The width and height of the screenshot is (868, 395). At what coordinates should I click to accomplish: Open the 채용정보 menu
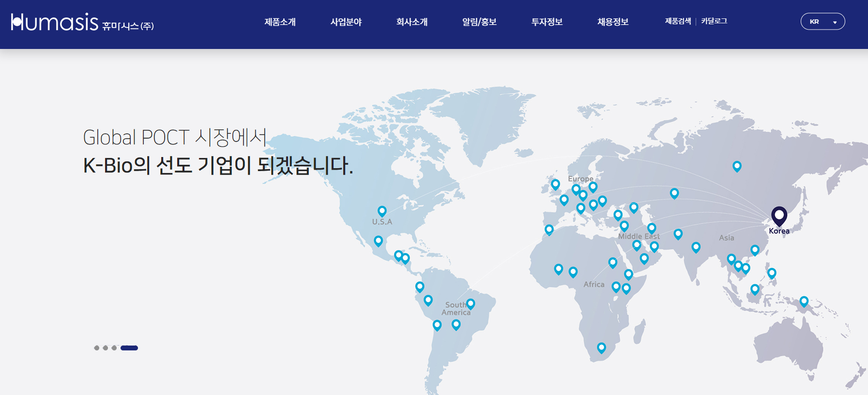tap(613, 22)
